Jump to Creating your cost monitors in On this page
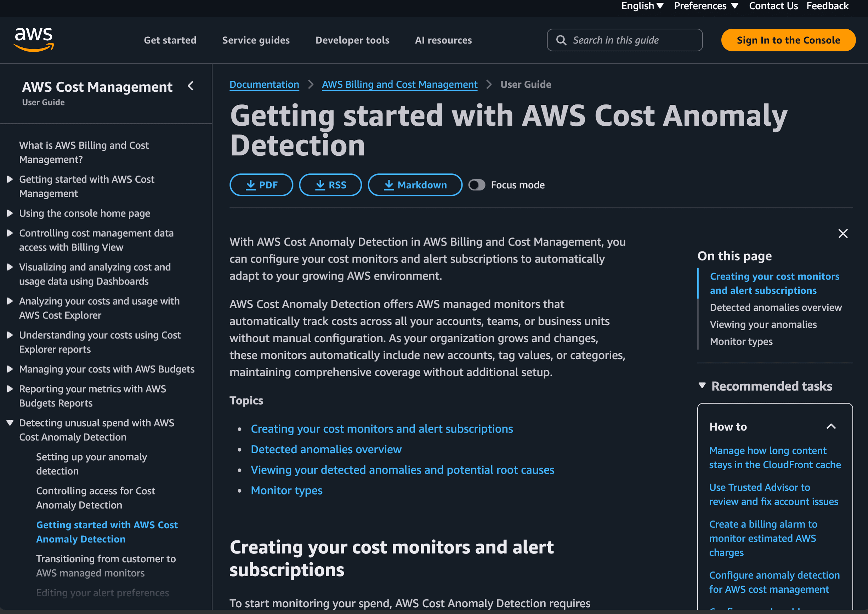 775,283
